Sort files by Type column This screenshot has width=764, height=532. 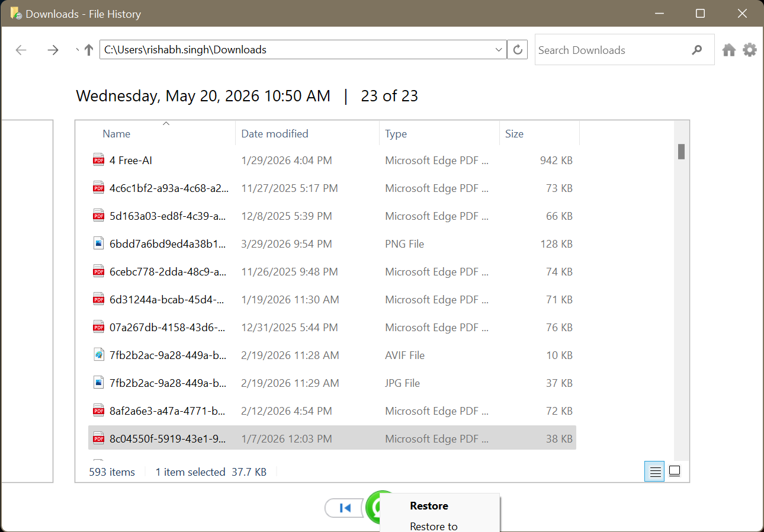tap(396, 134)
